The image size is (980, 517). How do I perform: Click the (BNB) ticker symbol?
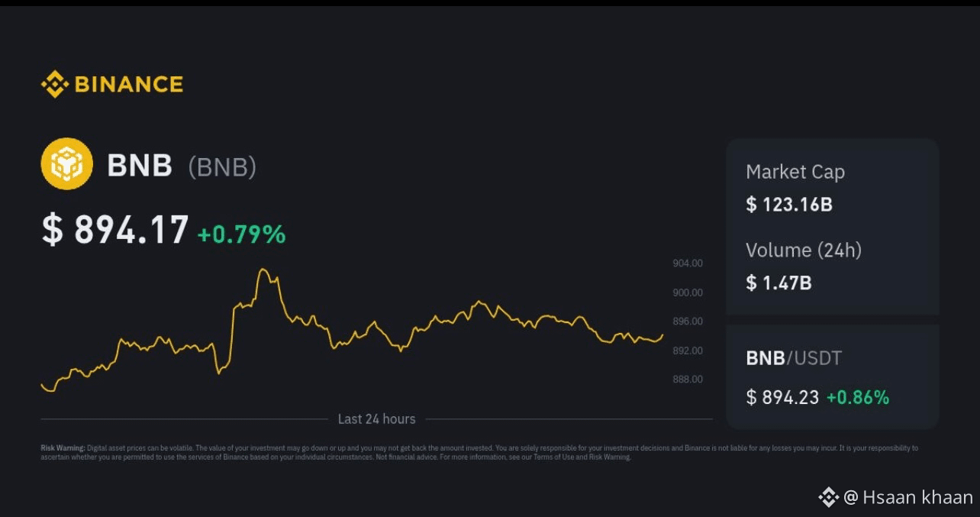pyautogui.click(x=222, y=166)
